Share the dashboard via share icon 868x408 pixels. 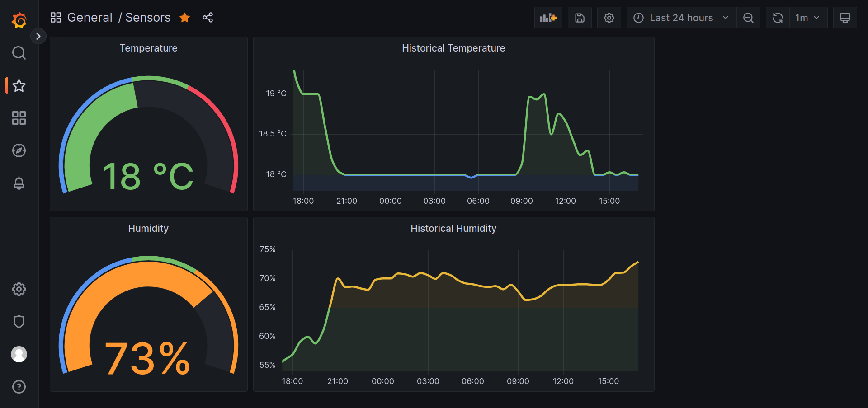(x=208, y=18)
